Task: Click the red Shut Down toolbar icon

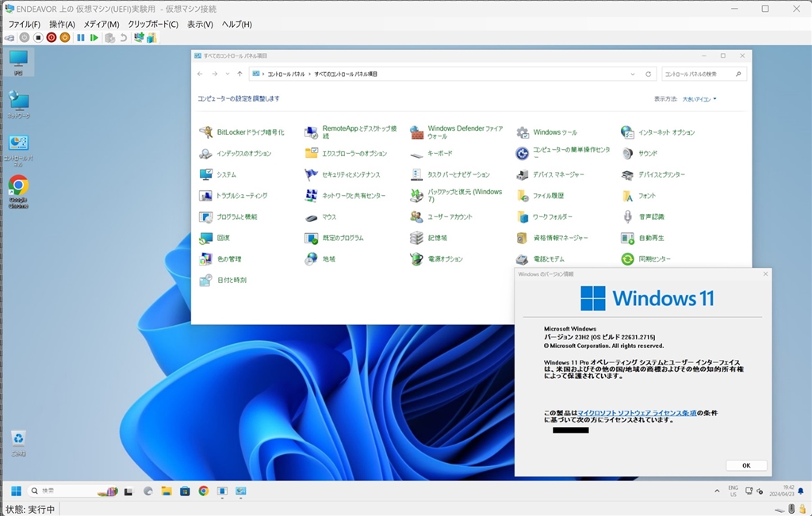Action: click(52, 37)
